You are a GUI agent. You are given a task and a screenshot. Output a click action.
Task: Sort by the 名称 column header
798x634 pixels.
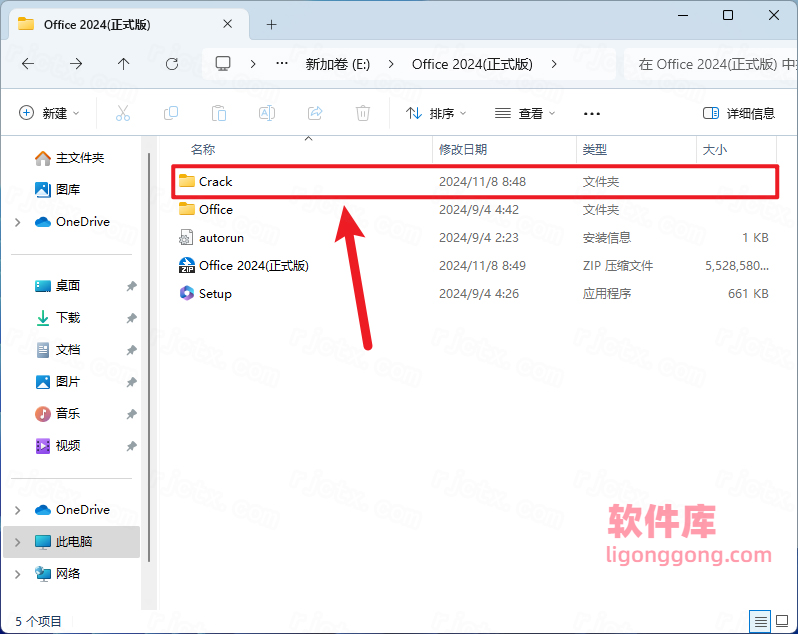(203, 150)
